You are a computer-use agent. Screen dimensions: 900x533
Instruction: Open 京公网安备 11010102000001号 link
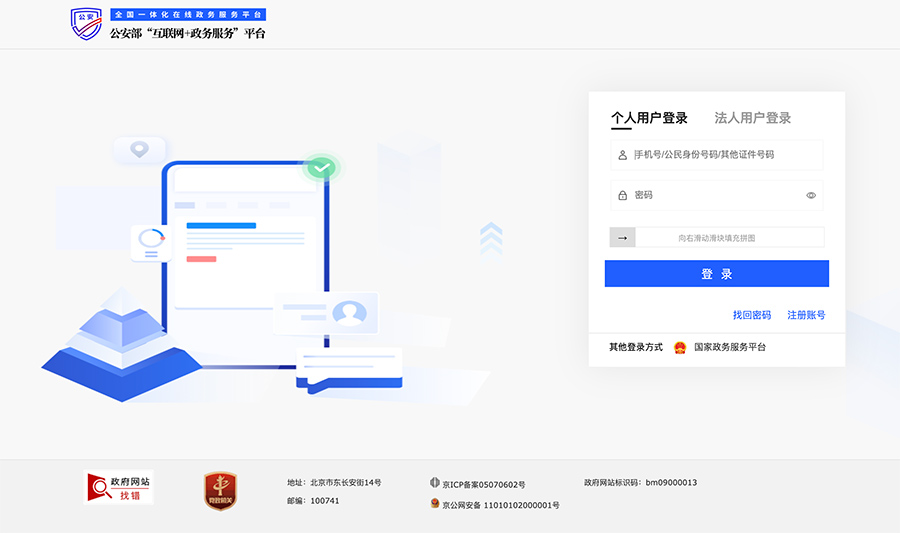pyautogui.click(x=501, y=505)
